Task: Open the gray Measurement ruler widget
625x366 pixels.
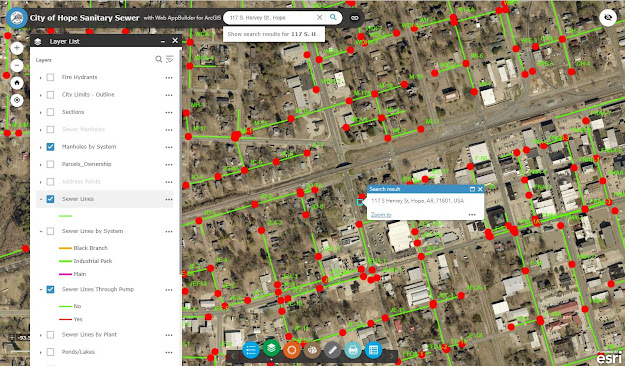Action: [332, 350]
